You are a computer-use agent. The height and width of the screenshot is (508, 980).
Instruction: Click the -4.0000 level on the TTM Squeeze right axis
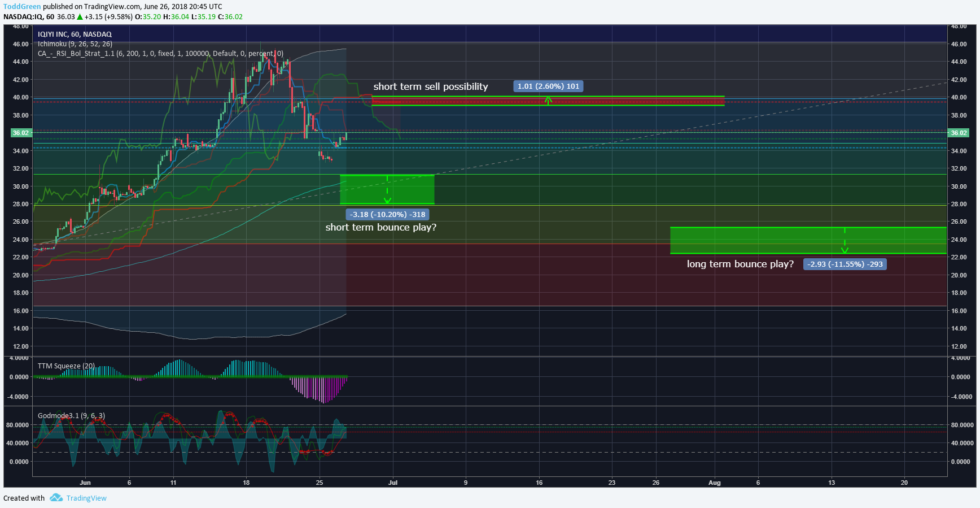[x=961, y=397]
